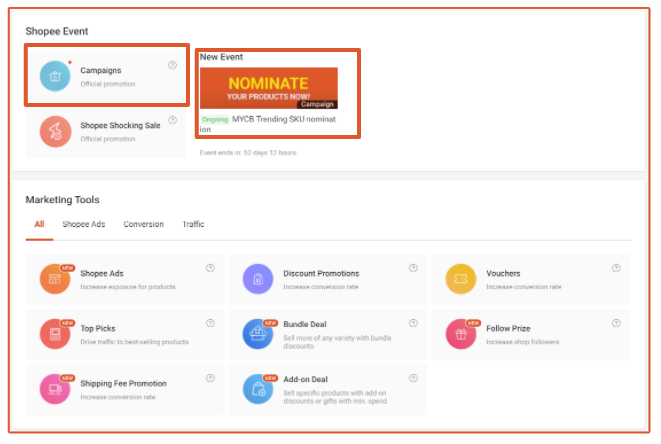The height and width of the screenshot is (444, 661).
Task: Click the Add-on Deal title
Action: pos(306,379)
